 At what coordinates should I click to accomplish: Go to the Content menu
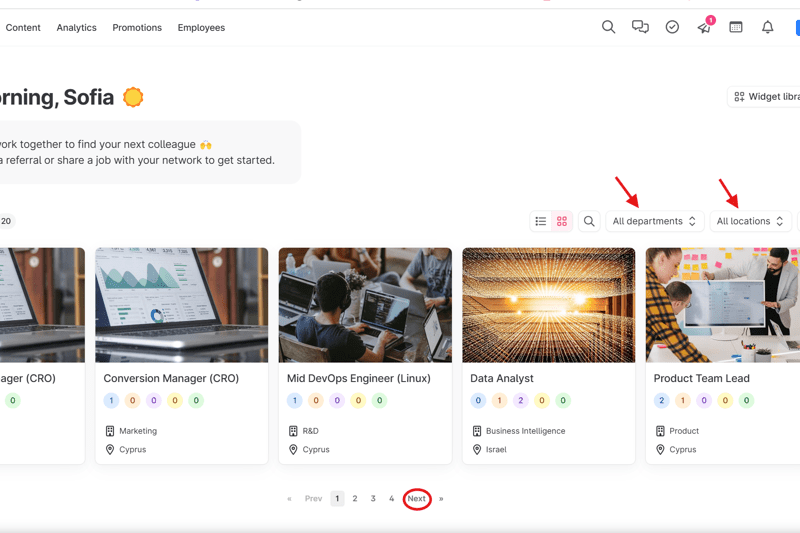(x=23, y=28)
